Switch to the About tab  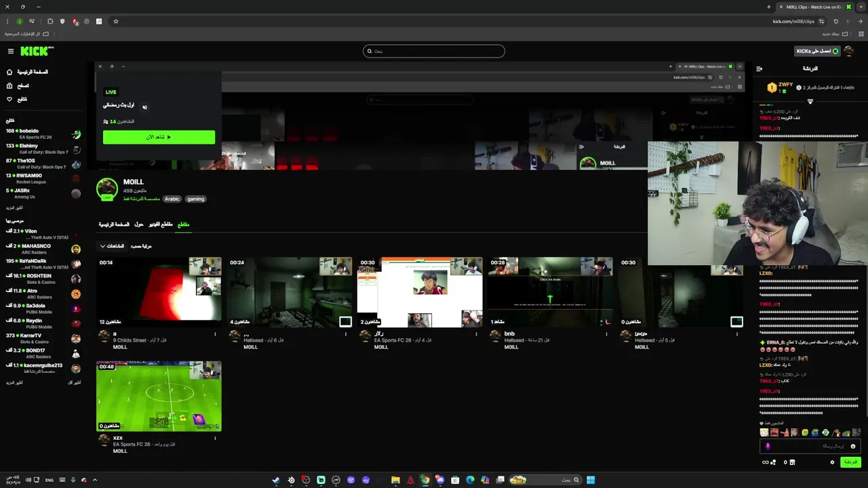[138, 224]
